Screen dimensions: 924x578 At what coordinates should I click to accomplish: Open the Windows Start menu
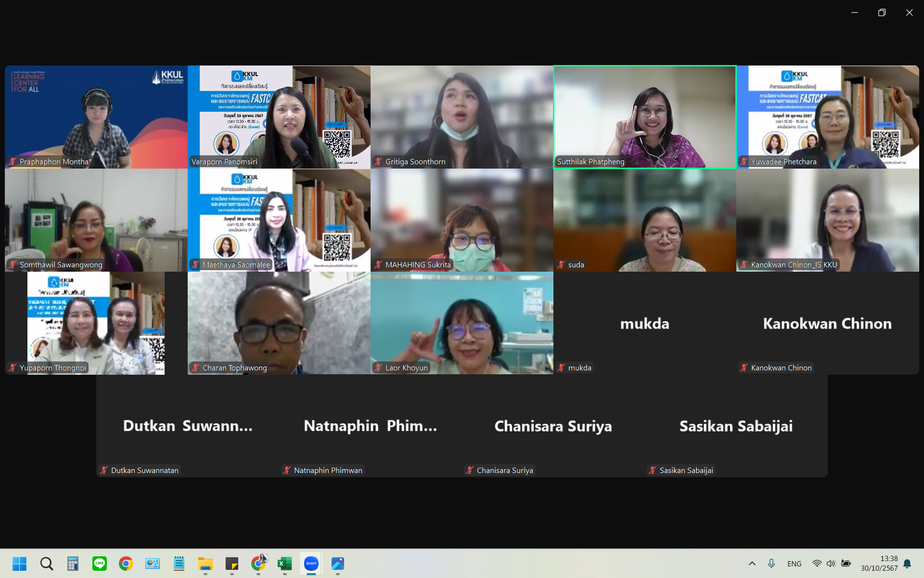[x=20, y=563]
